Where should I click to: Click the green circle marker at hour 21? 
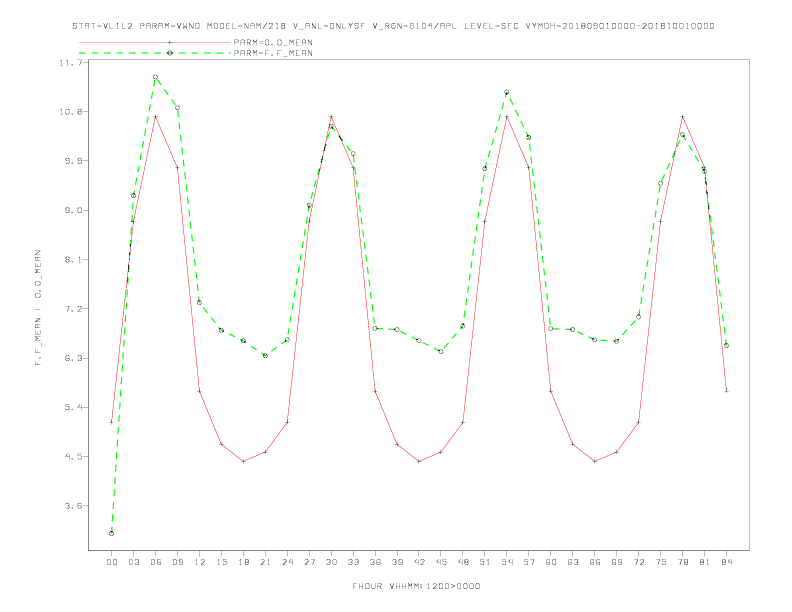click(265, 355)
